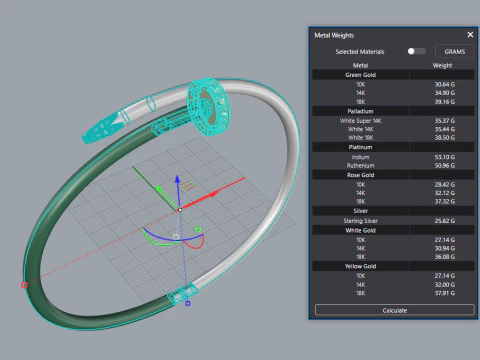Click the green square gumball scale handle
480x360 pixels.
point(198,229)
